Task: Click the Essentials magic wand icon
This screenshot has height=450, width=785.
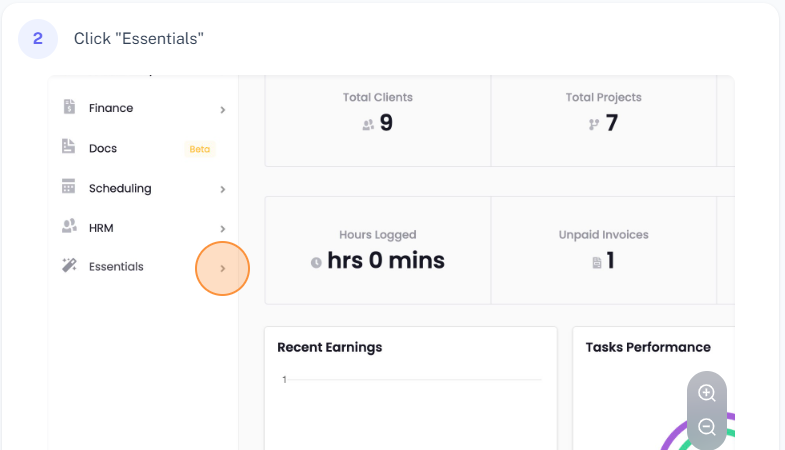Action: 69,266
